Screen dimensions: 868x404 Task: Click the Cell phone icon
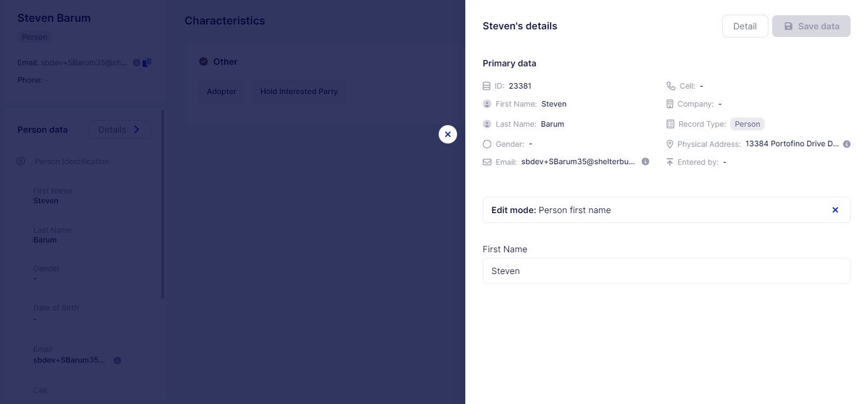pyautogui.click(x=670, y=86)
